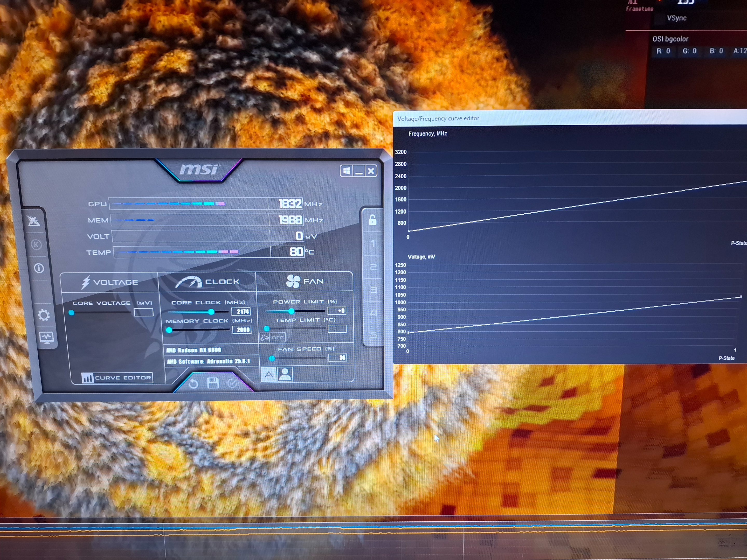Toggle the fan link sync OFF switch
The height and width of the screenshot is (560, 747).
pyautogui.click(x=273, y=337)
